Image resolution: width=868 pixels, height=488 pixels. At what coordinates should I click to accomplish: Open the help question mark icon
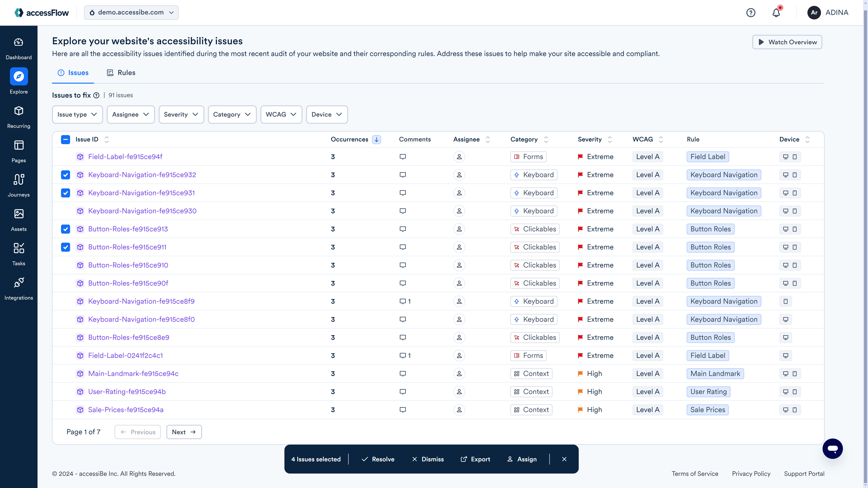tap(751, 12)
